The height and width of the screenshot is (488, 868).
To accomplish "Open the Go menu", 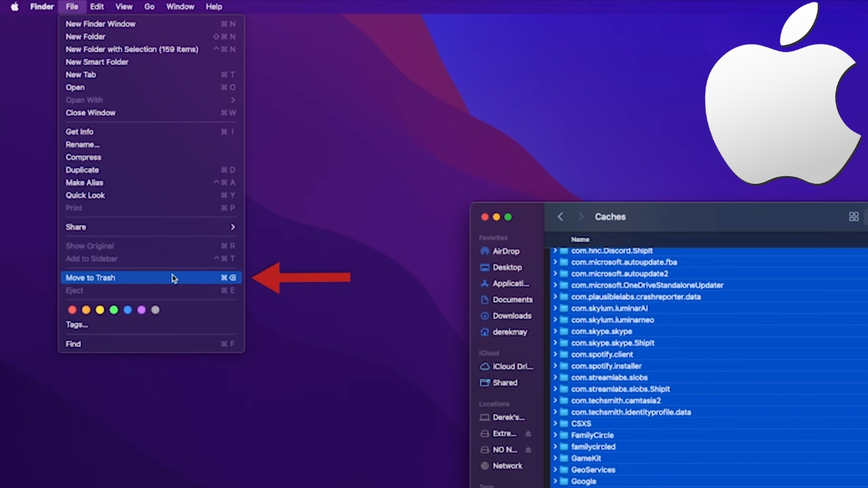I will [149, 7].
